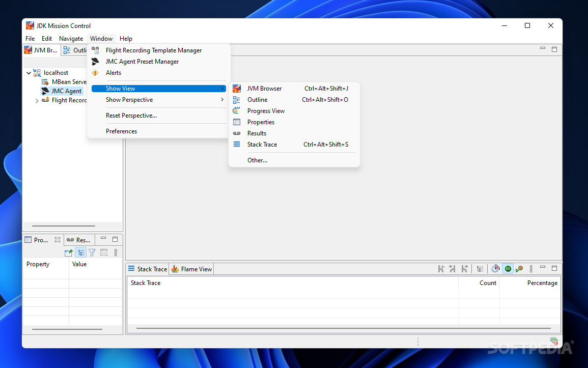Click the grayed Restore Default Value icon

(x=104, y=253)
